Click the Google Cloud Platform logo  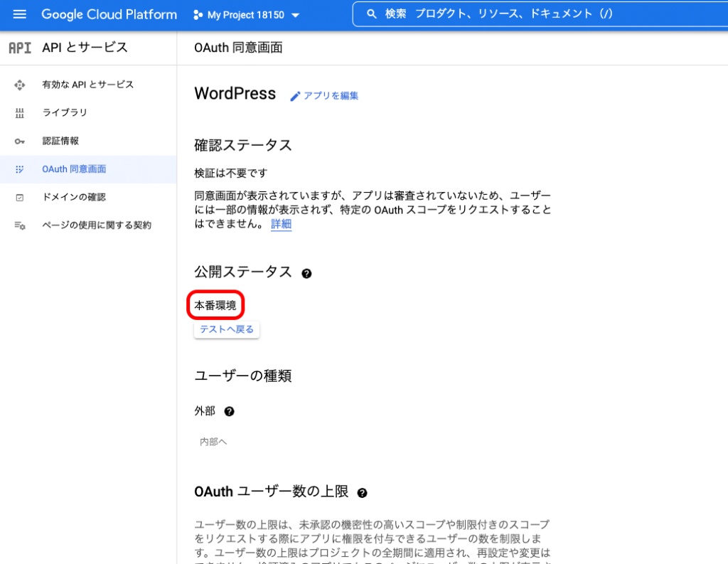109,14
